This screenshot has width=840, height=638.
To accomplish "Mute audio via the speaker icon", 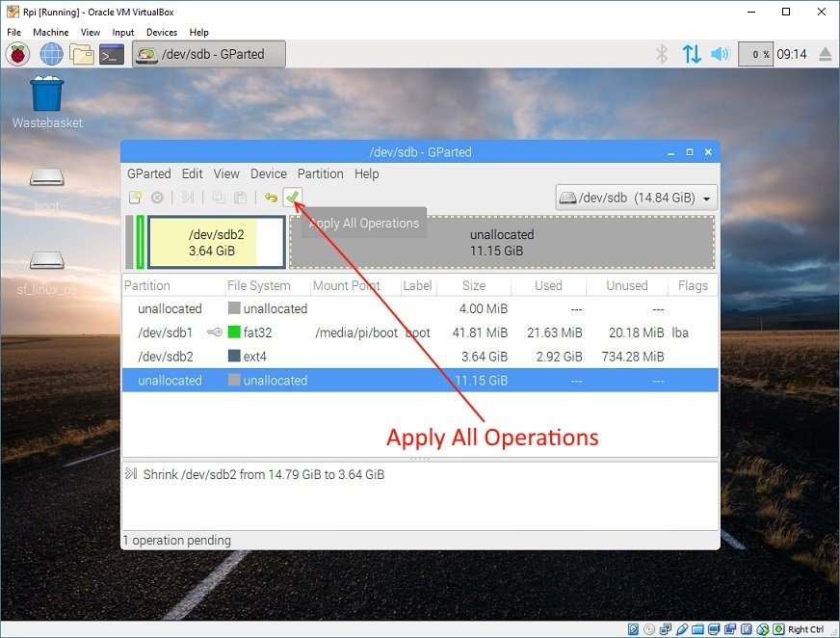I will [720, 54].
